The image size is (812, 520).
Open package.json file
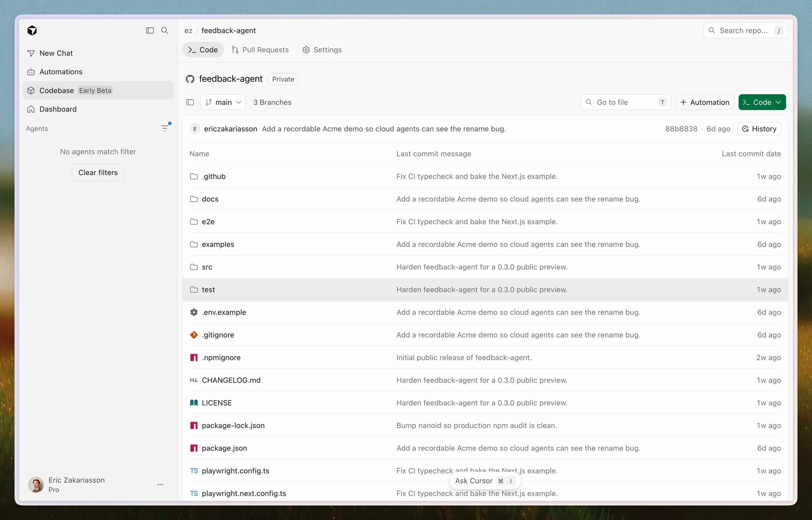point(224,448)
